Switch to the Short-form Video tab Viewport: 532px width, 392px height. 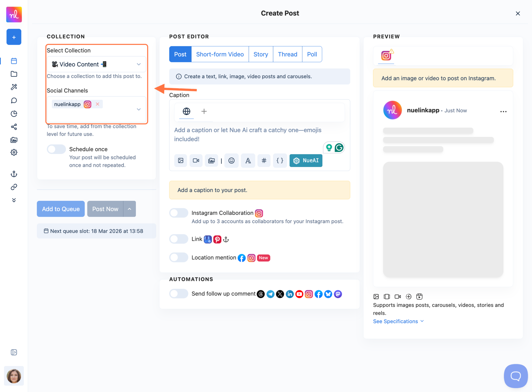click(x=220, y=54)
